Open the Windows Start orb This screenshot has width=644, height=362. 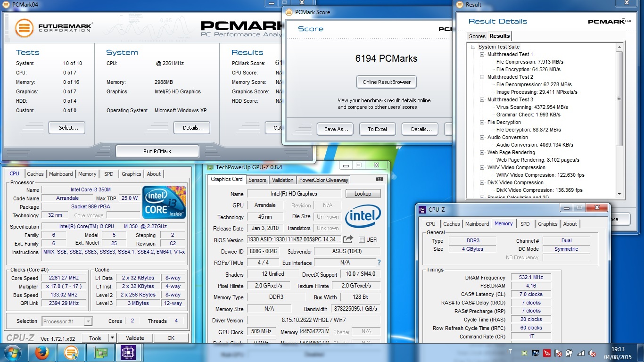pyautogui.click(x=12, y=353)
